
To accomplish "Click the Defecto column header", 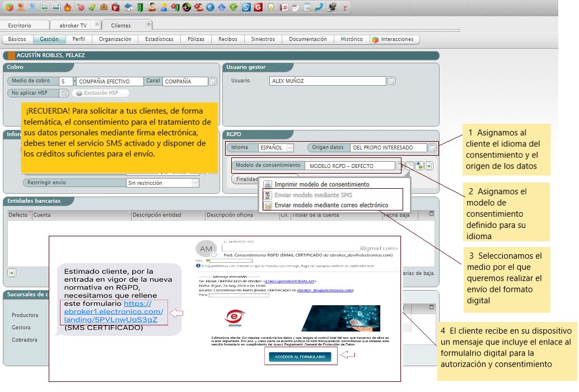I will (x=19, y=215).
